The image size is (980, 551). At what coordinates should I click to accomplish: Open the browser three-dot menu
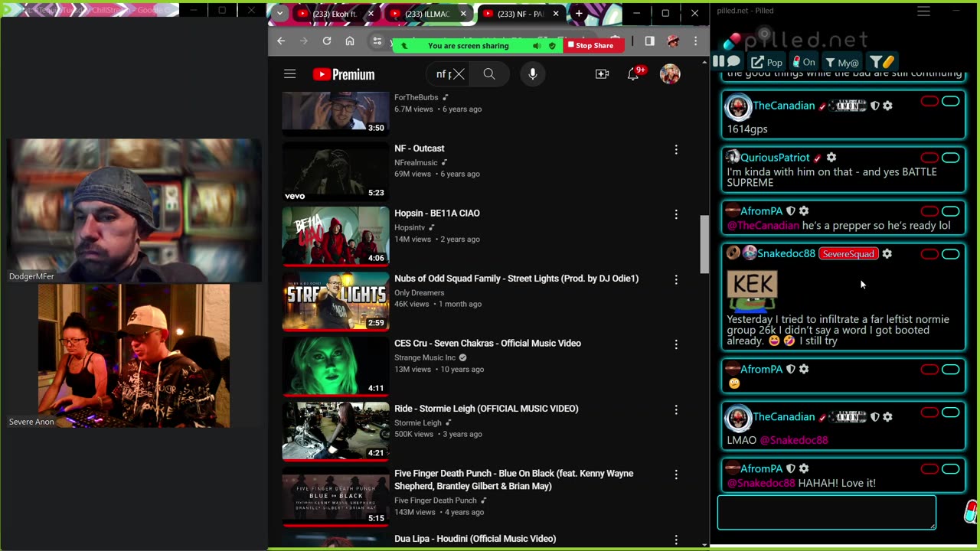[x=696, y=41]
